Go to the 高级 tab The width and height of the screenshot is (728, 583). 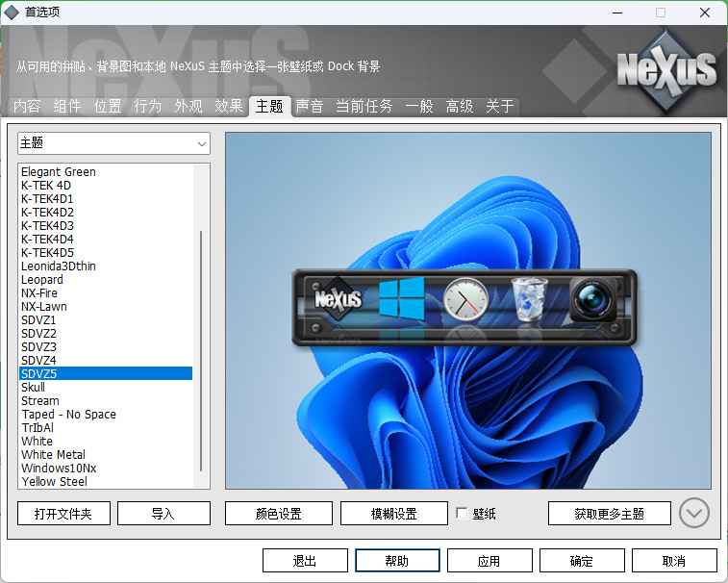point(460,107)
